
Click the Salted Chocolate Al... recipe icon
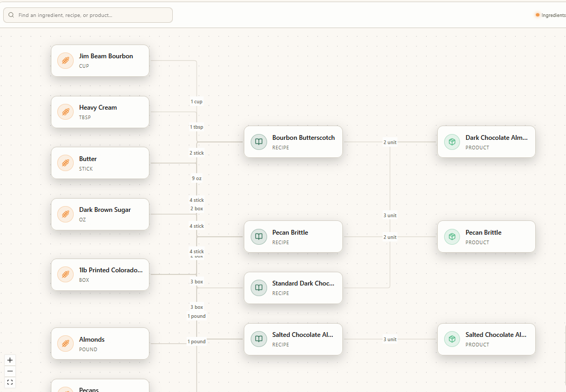[259, 339]
